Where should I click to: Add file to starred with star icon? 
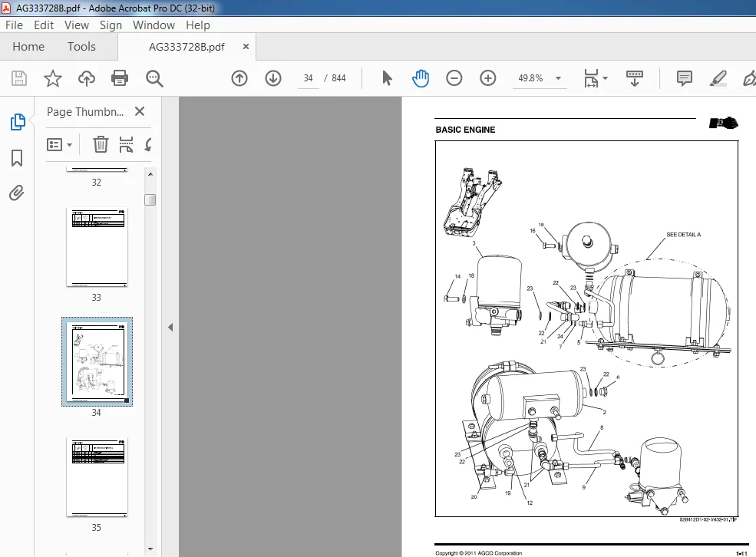point(52,78)
